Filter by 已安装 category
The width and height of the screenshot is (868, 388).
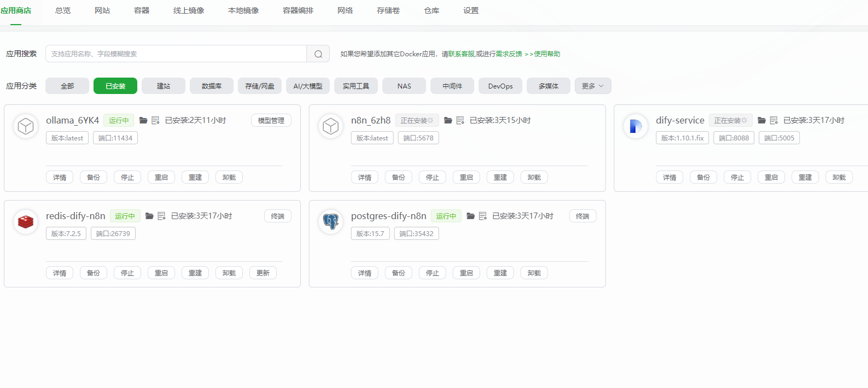115,86
